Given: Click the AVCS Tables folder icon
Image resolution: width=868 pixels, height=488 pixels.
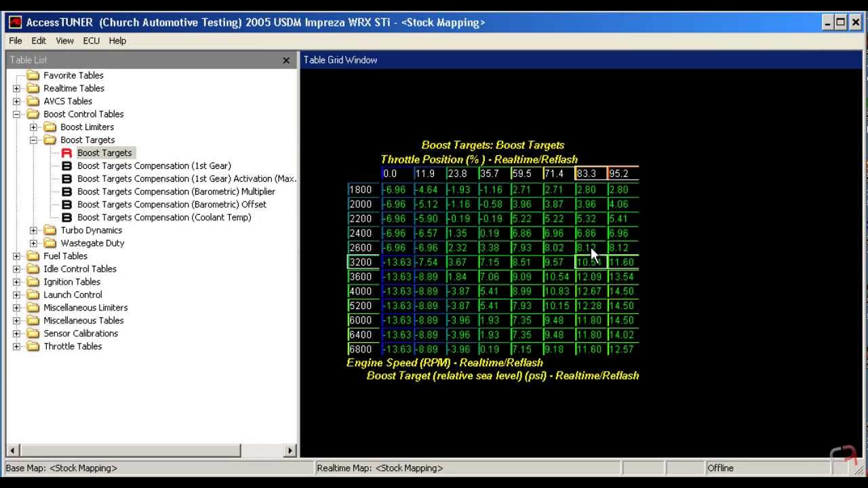Looking at the screenshot, I should pyautogui.click(x=33, y=101).
